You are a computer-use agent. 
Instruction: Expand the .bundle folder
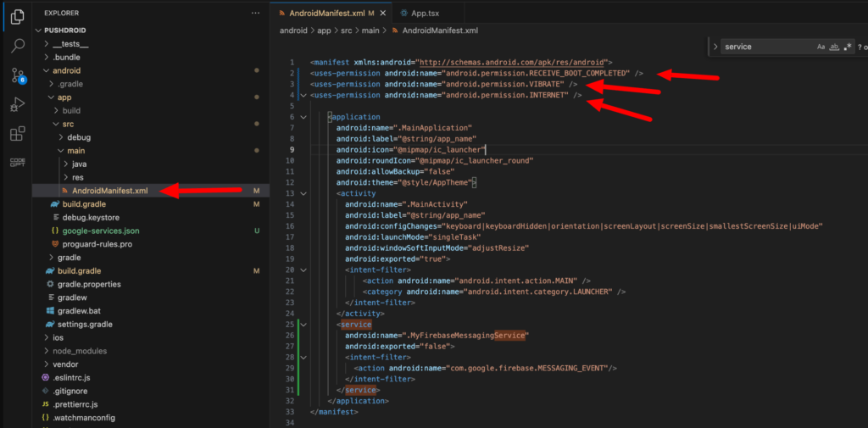(x=47, y=57)
